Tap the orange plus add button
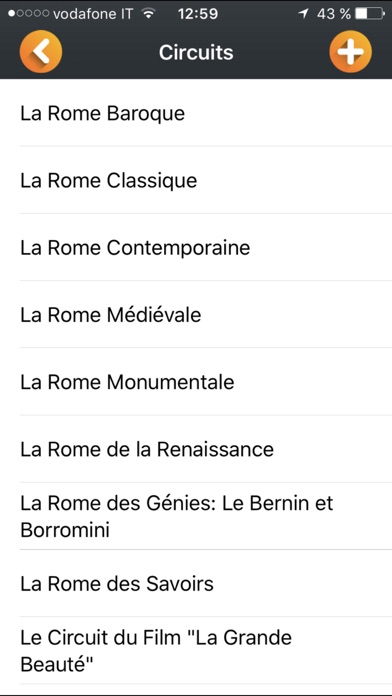The width and height of the screenshot is (392, 696). pos(351,52)
